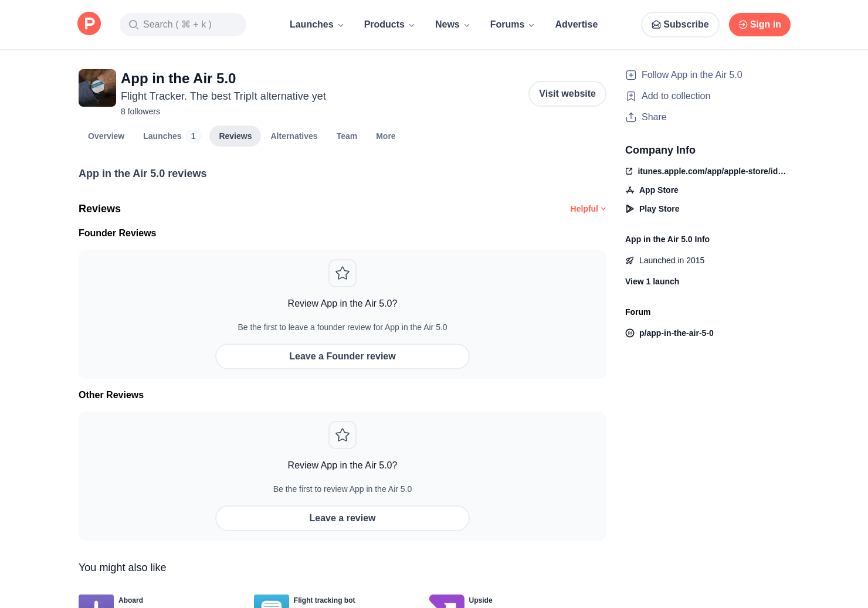This screenshot has height=608, width=868.
Task: Click the Product Hunt logo icon
Action: click(x=89, y=24)
